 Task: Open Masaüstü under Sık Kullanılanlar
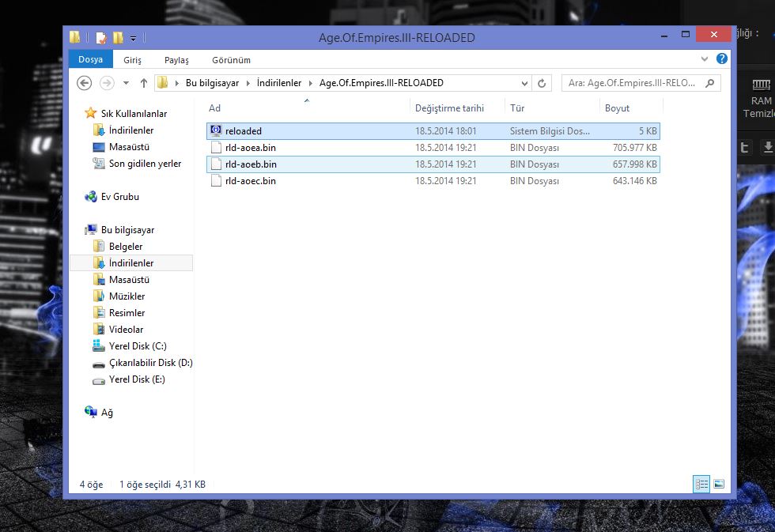tap(129, 147)
